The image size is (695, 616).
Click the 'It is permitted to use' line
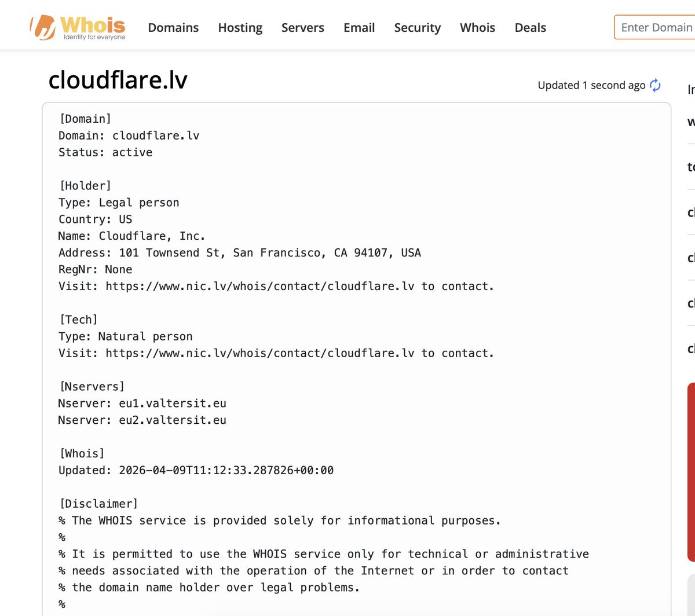click(324, 555)
